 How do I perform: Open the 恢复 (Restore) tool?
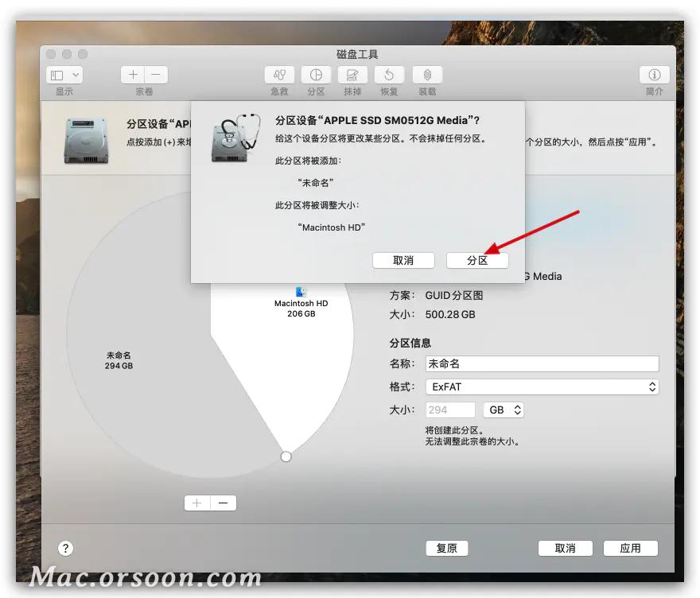389,75
